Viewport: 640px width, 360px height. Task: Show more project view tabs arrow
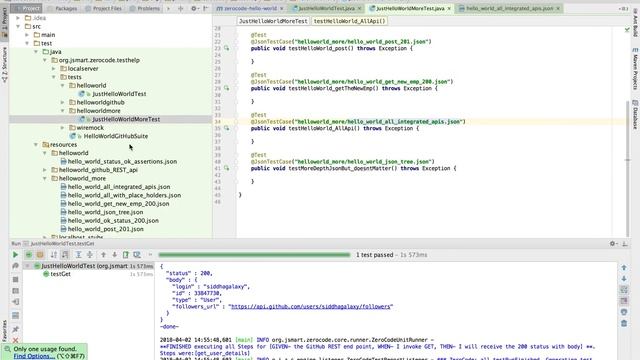[169, 8]
